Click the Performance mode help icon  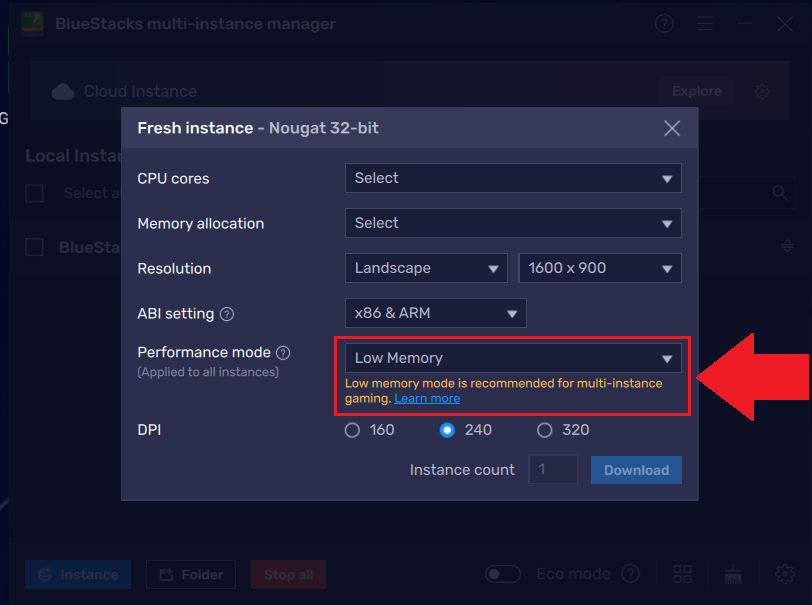click(x=283, y=353)
